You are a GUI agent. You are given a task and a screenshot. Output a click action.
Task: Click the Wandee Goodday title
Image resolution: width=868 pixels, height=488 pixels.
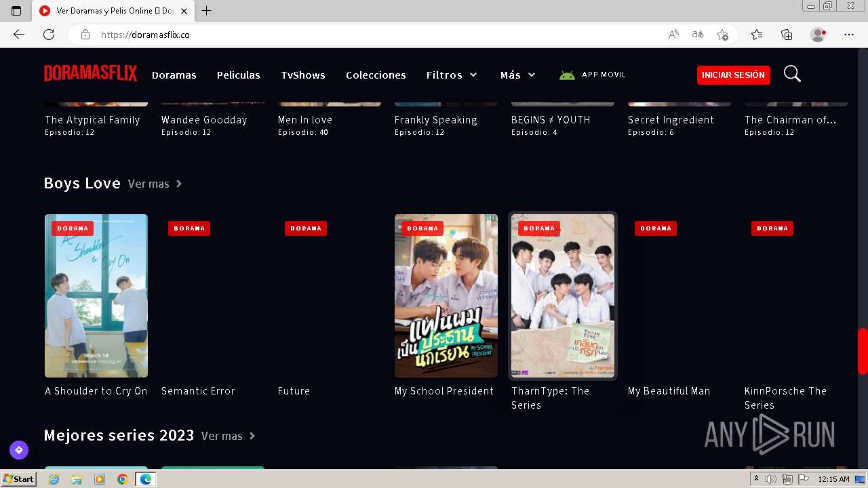click(204, 120)
